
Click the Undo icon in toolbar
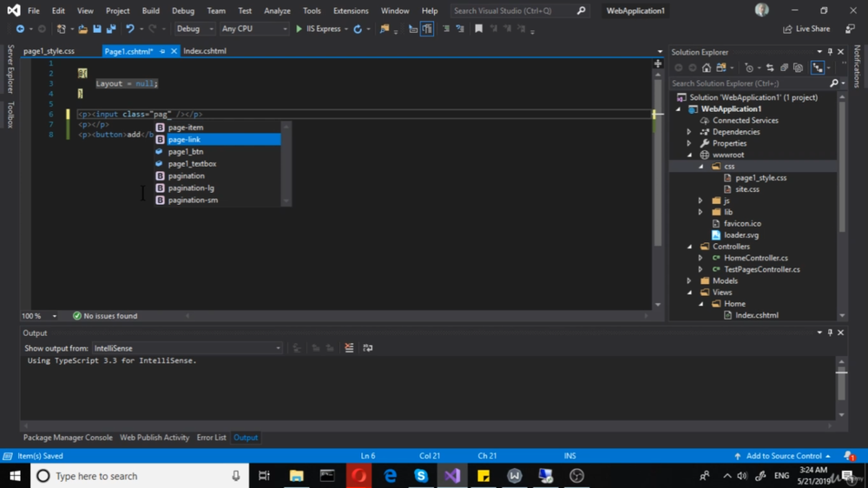point(130,30)
